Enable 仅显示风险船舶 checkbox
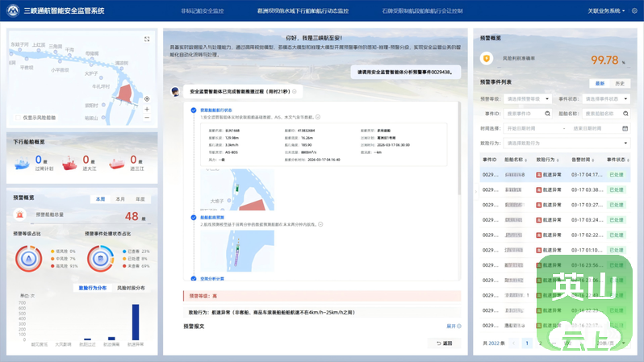This screenshot has width=644, height=362. coord(18,118)
